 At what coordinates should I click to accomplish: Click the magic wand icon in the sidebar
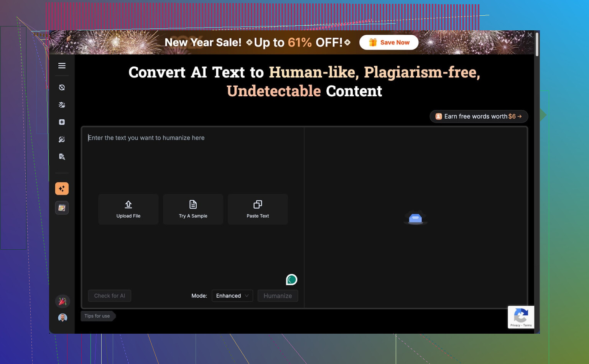tap(62, 139)
